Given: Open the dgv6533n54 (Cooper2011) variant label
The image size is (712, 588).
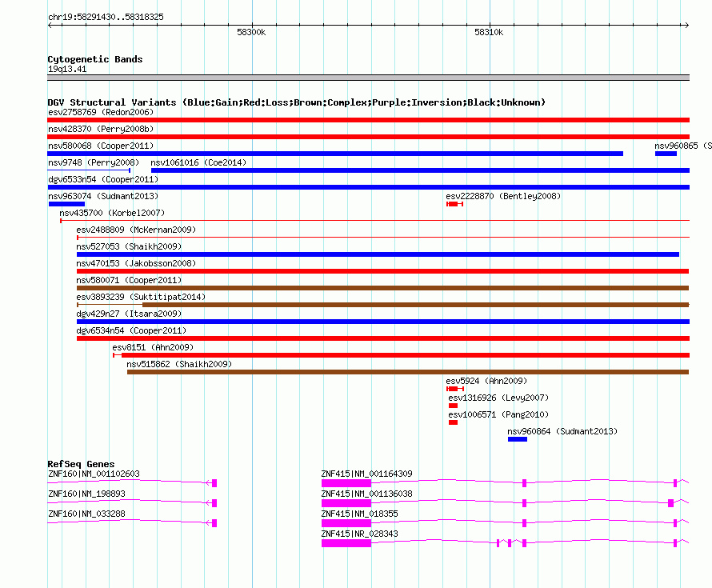Looking at the screenshot, I should (x=103, y=179).
